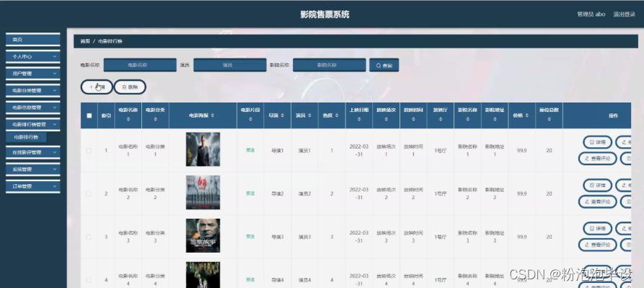Open 详情 for row with 电影名称 1

coord(598,141)
